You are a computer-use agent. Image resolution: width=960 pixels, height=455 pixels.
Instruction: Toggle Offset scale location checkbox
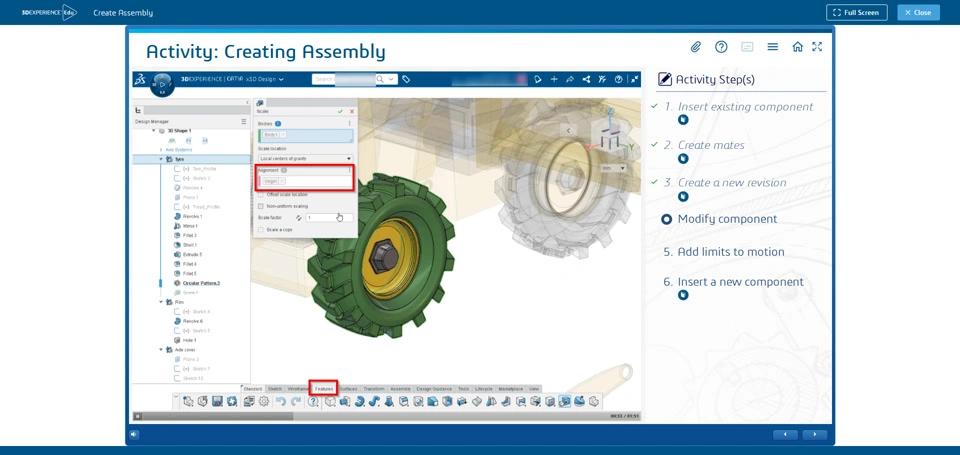coord(261,194)
